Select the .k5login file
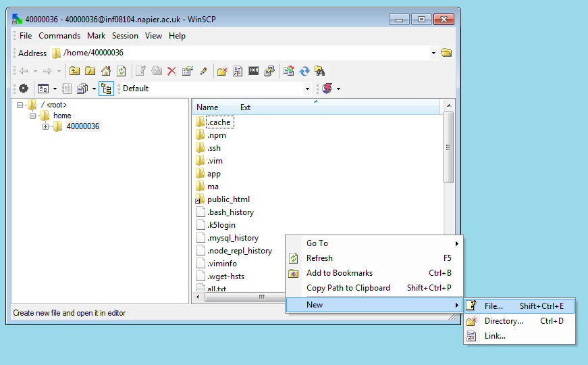588x365 pixels. pos(216,225)
